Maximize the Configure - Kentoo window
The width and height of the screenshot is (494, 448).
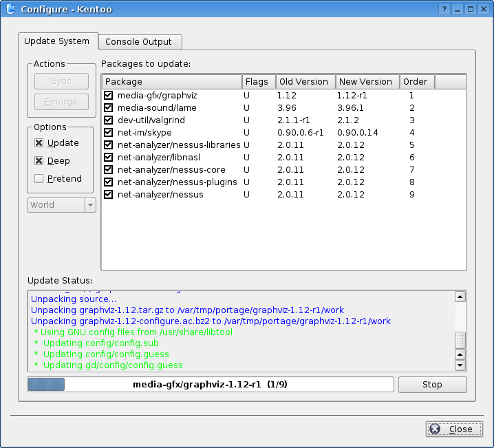(x=471, y=9)
